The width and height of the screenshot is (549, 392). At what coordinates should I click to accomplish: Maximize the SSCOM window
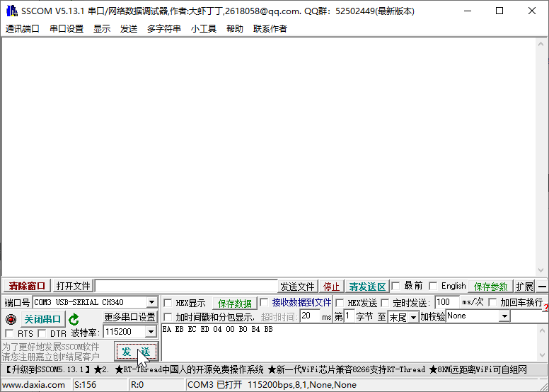[499, 11]
